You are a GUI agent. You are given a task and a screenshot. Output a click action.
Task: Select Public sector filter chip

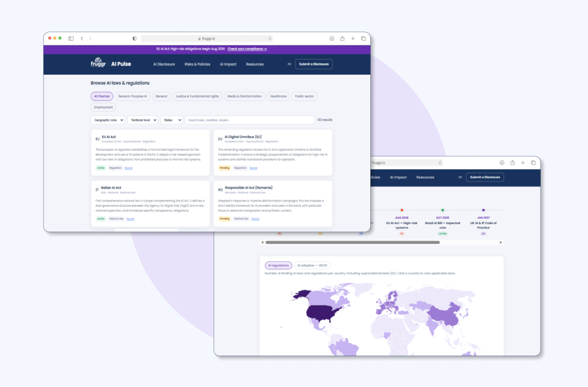coord(304,96)
